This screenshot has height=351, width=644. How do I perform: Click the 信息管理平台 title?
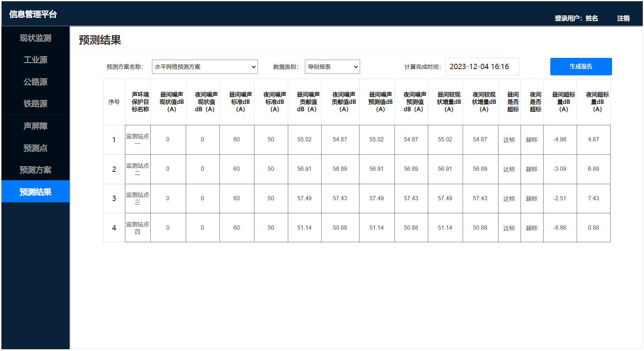33,14
